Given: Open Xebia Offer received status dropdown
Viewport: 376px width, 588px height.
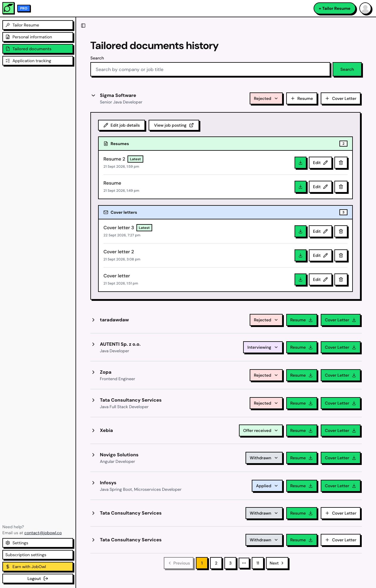Looking at the screenshot, I should click(261, 430).
